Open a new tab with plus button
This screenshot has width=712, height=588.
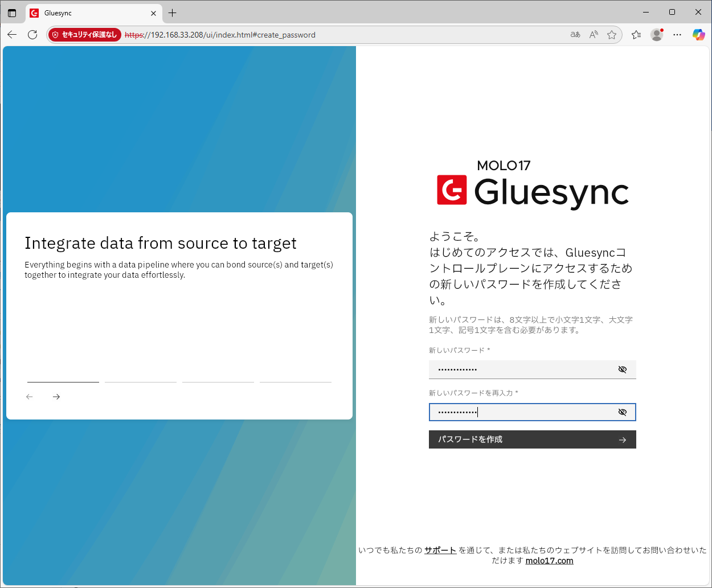coord(173,13)
